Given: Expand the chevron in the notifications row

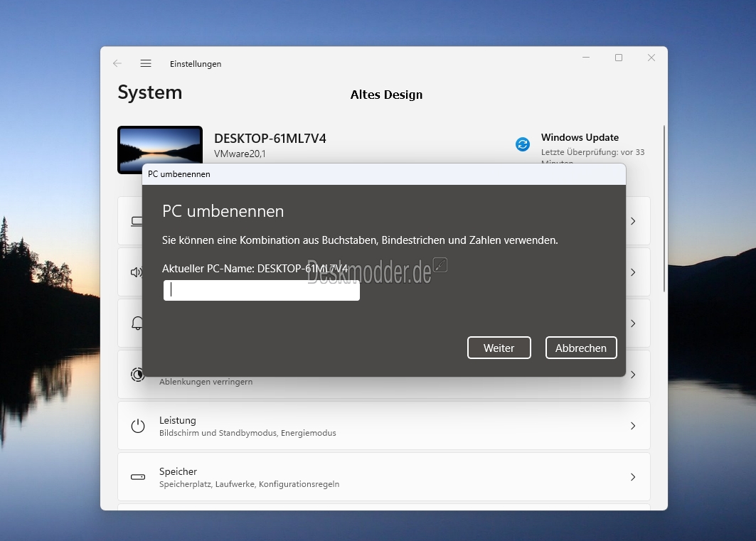Looking at the screenshot, I should [632, 323].
